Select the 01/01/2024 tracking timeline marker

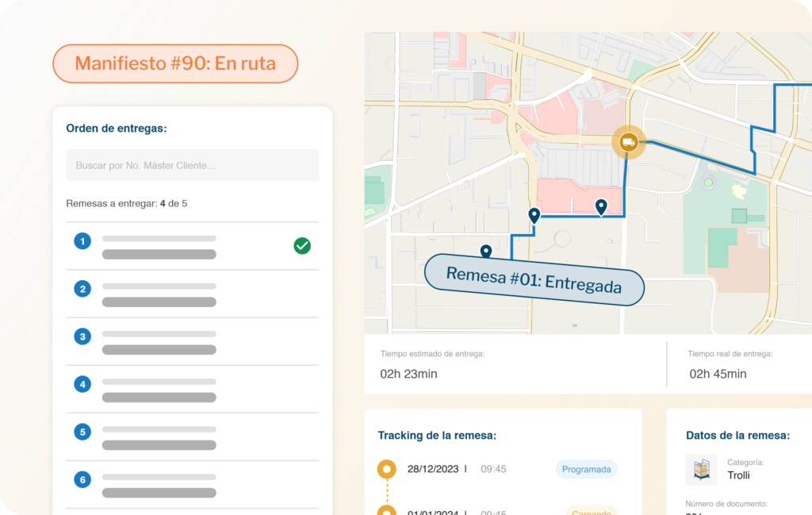click(387, 510)
